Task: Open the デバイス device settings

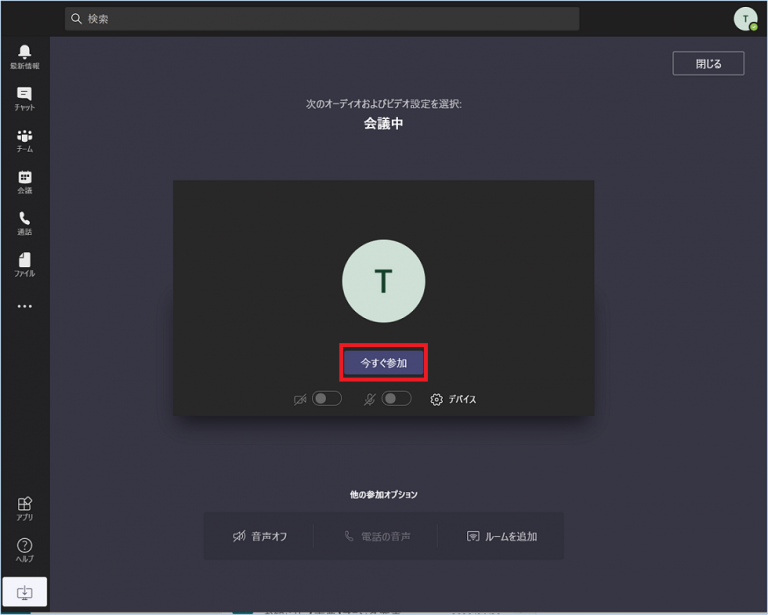Action: tap(453, 399)
